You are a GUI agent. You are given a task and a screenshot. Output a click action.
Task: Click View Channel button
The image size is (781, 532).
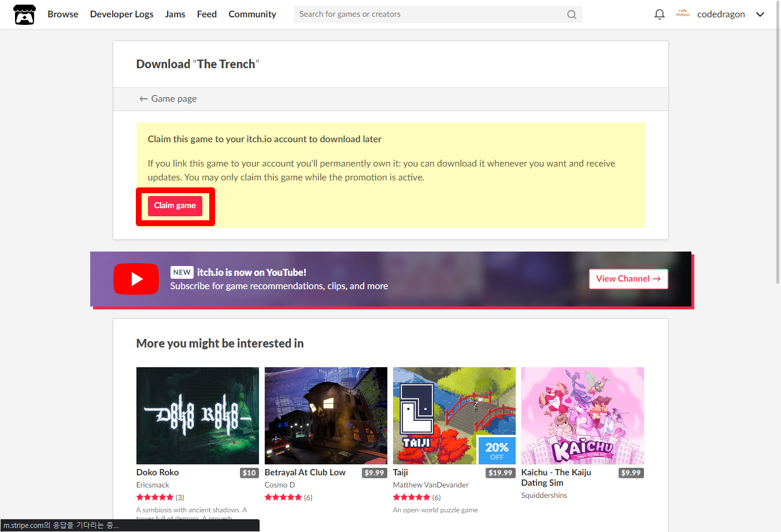[x=628, y=279]
